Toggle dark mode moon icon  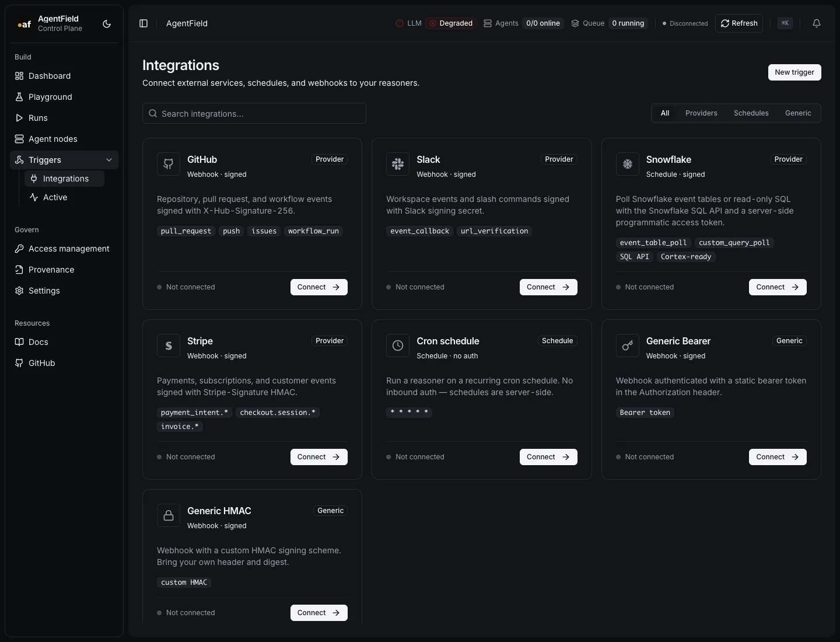pyautogui.click(x=107, y=24)
